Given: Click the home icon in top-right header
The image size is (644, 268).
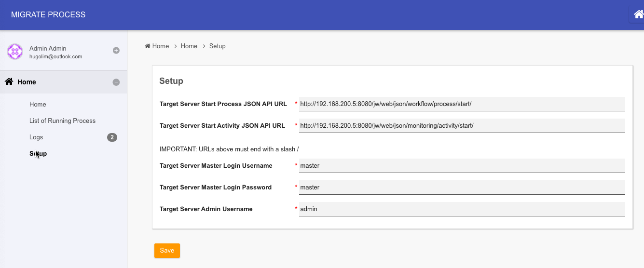Looking at the screenshot, I should point(638,14).
